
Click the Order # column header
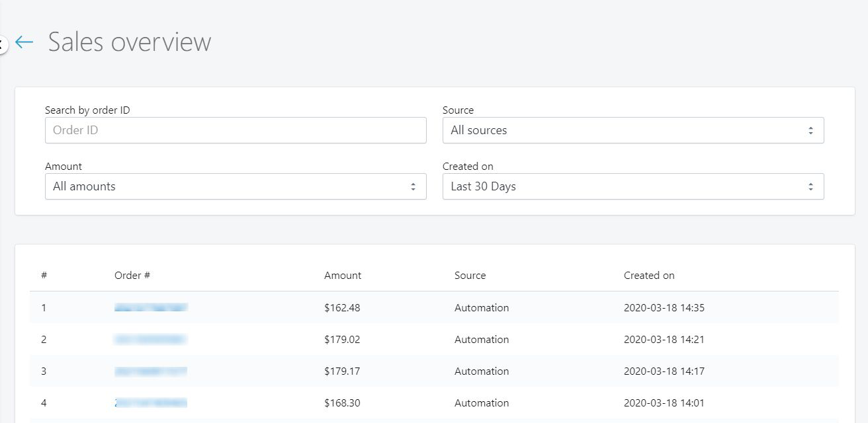point(132,275)
